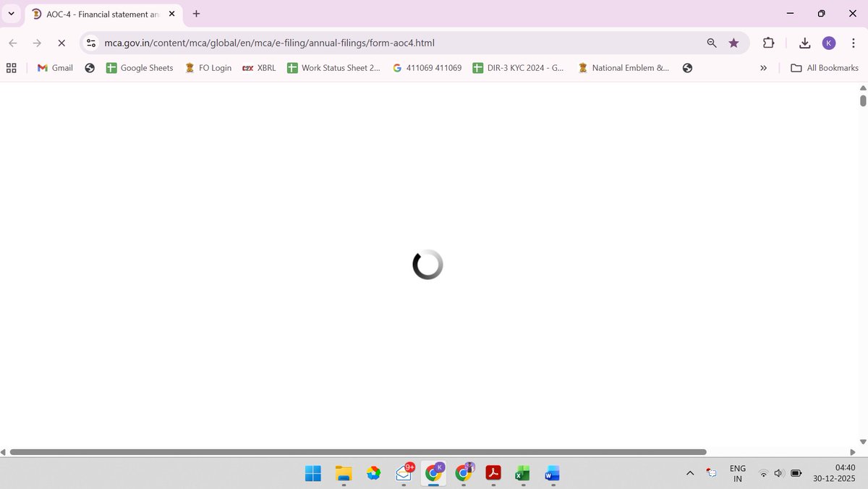Open the Windows Start menu
The image size is (868, 489).
(x=313, y=473)
